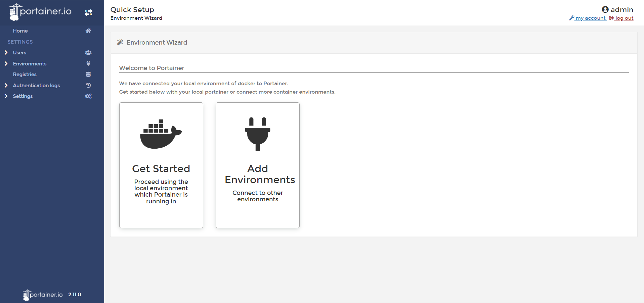Toggle the sidebar collapse arrows icon

(x=88, y=13)
